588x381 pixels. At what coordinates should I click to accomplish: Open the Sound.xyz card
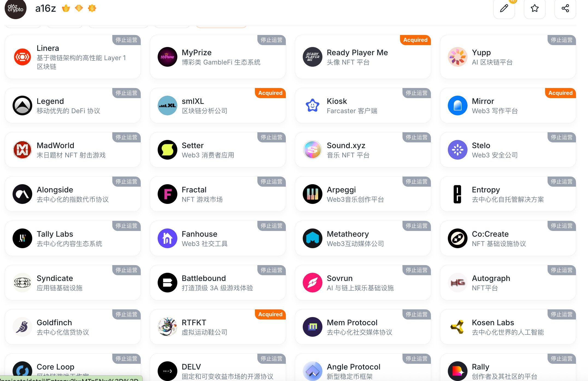tap(363, 150)
